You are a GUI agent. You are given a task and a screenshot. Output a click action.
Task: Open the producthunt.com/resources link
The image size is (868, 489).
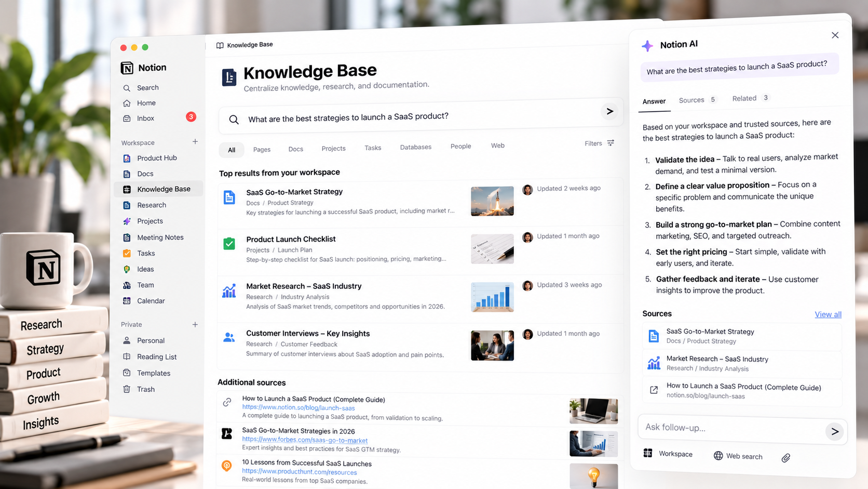(x=300, y=472)
